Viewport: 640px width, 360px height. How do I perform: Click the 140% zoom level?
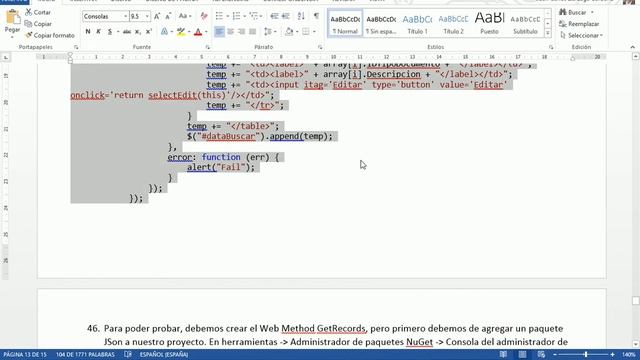[629, 354]
